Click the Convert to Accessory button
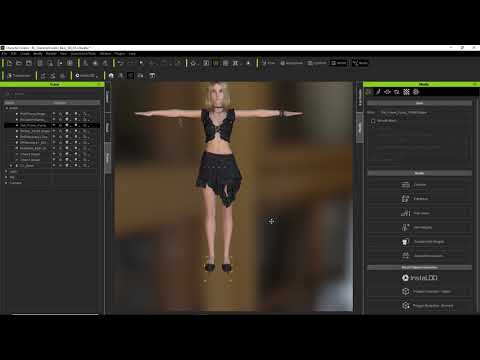Screen dimensions: 480x360 [x=419, y=256]
